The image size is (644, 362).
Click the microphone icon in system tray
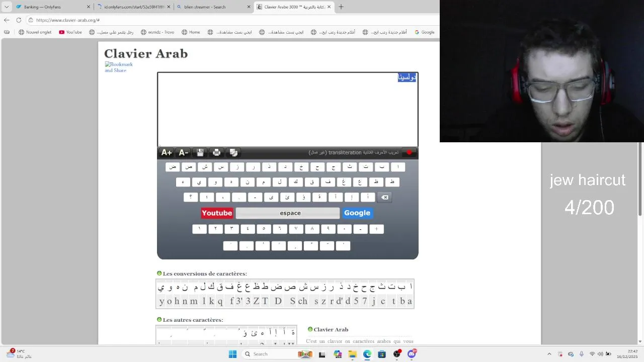[x=582, y=354]
